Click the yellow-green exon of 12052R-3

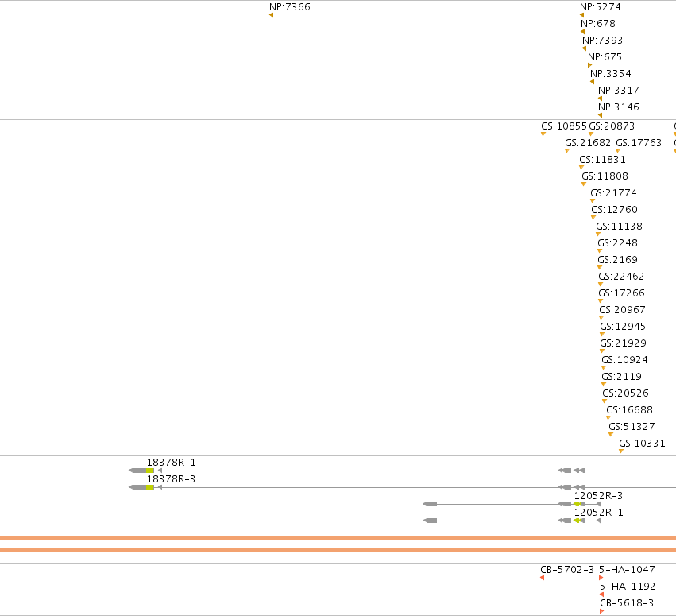pyautogui.click(x=577, y=504)
